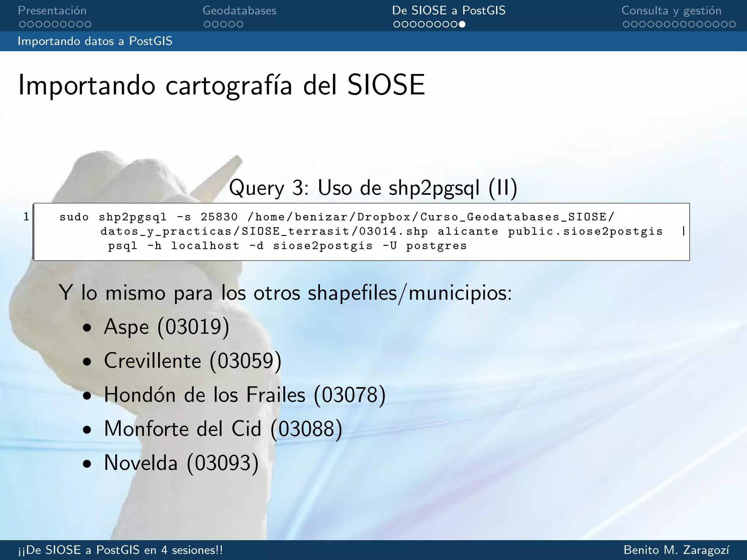Go to Consulta y gestión section
The height and width of the screenshot is (560, 747).
(x=671, y=11)
